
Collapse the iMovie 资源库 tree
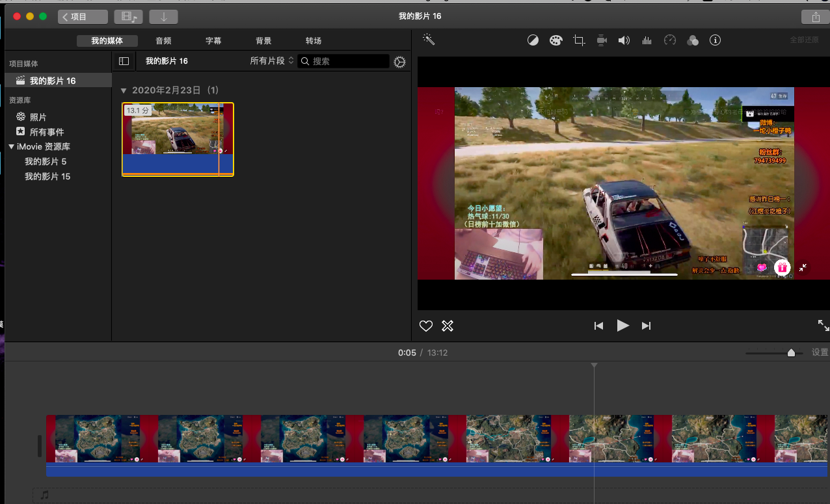(x=12, y=147)
